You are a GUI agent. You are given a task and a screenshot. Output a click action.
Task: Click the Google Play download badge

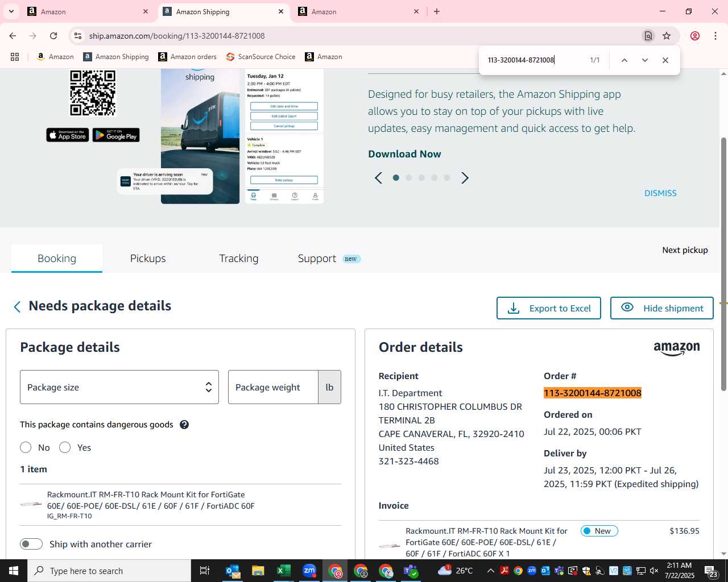tap(116, 135)
